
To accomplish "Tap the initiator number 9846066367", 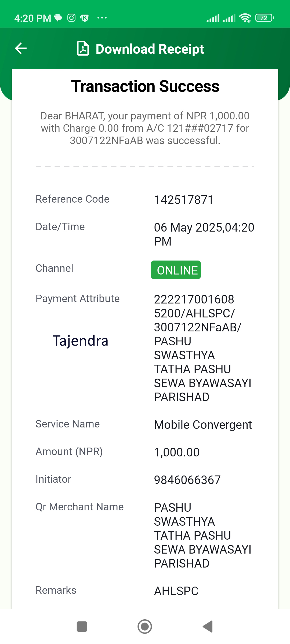I will tap(187, 480).
